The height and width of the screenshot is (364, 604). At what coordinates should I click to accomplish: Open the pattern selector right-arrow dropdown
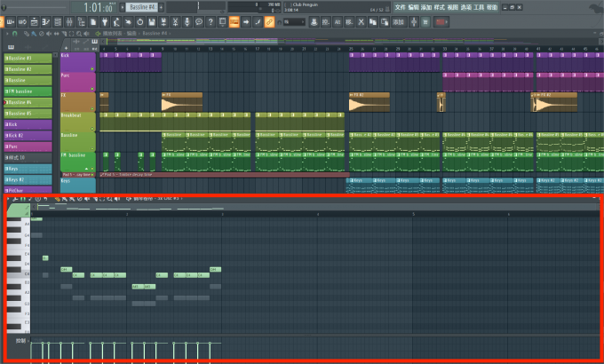click(x=123, y=7)
